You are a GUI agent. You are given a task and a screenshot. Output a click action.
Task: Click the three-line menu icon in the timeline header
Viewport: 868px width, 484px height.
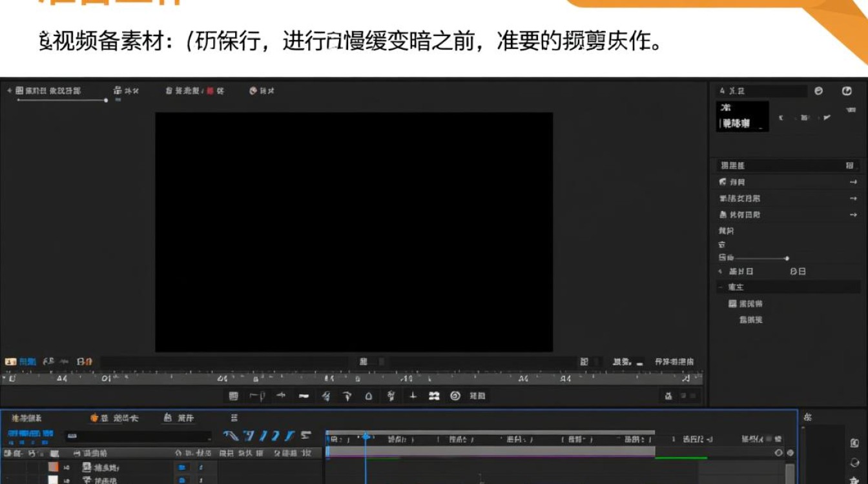[x=234, y=418]
